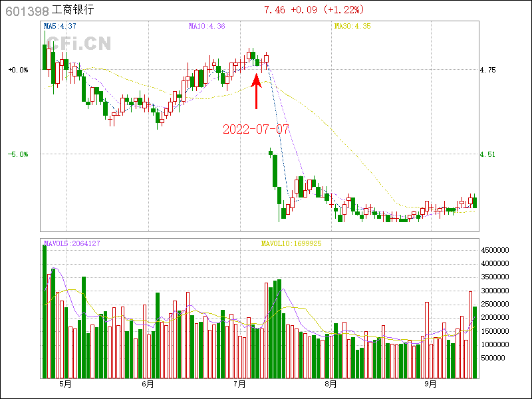Click the 2500000 volume axis label
The width and height of the screenshot is (532, 399).
pyautogui.click(x=495, y=304)
